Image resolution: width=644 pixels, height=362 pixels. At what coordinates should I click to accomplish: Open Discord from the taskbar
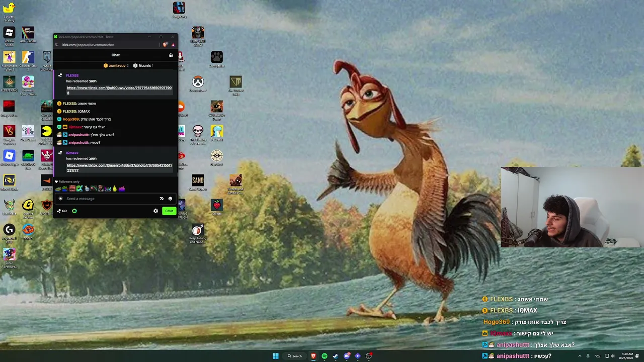tap(347, 356)
